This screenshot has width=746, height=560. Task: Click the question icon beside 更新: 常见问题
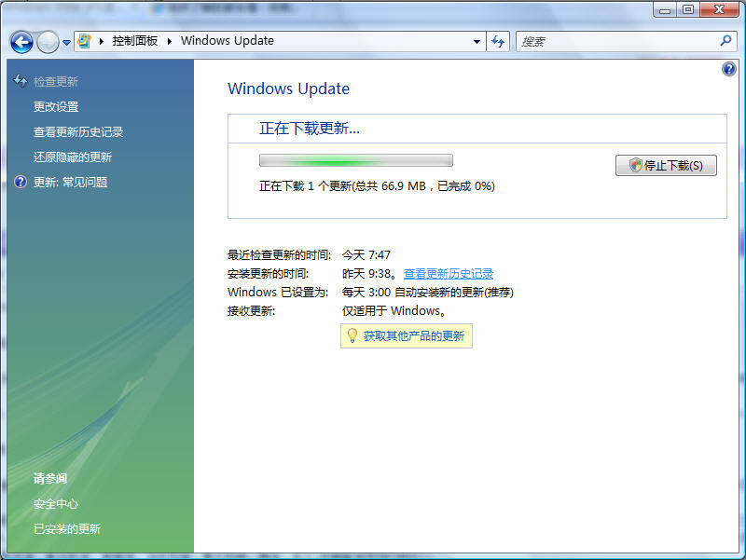pyautogui.click(x=21, y=182)
